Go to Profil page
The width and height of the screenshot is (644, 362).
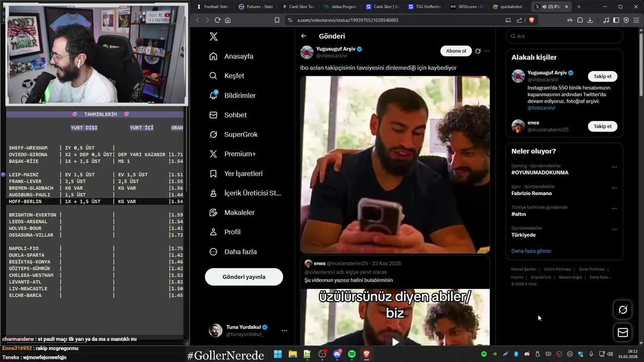coord(225,232)
